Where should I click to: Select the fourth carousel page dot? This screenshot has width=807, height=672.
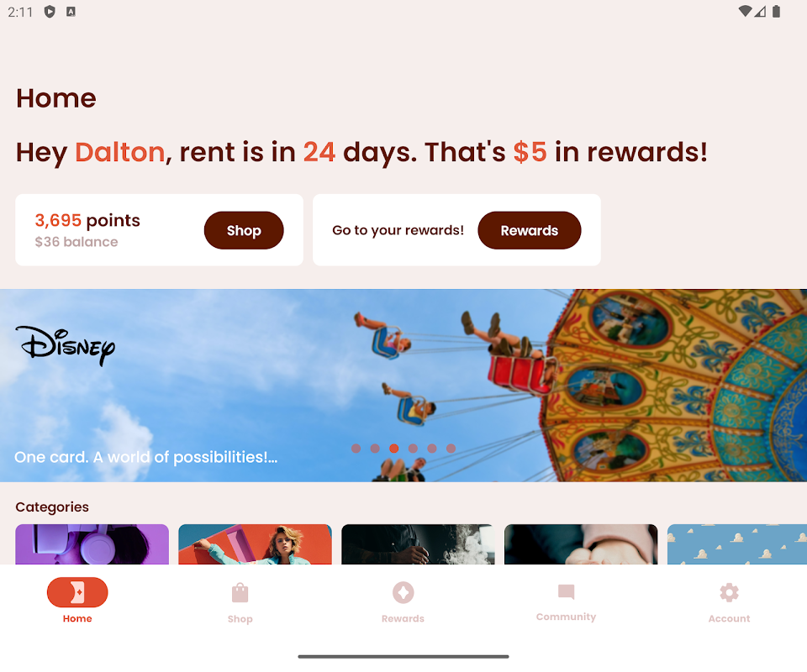[x=413, y=449]
